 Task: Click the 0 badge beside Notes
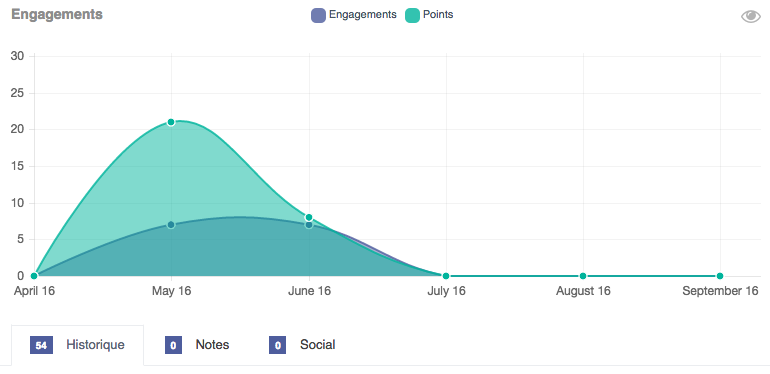(x=173, y=345)
